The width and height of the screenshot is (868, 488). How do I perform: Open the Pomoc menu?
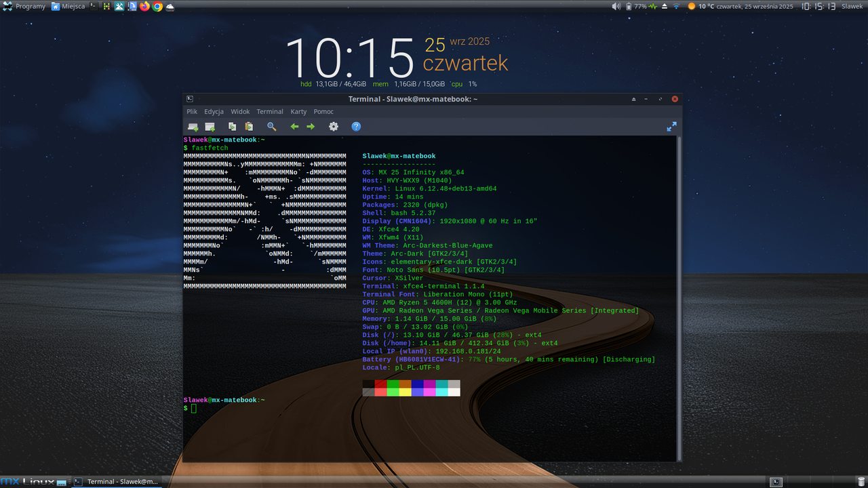point(323,111)
